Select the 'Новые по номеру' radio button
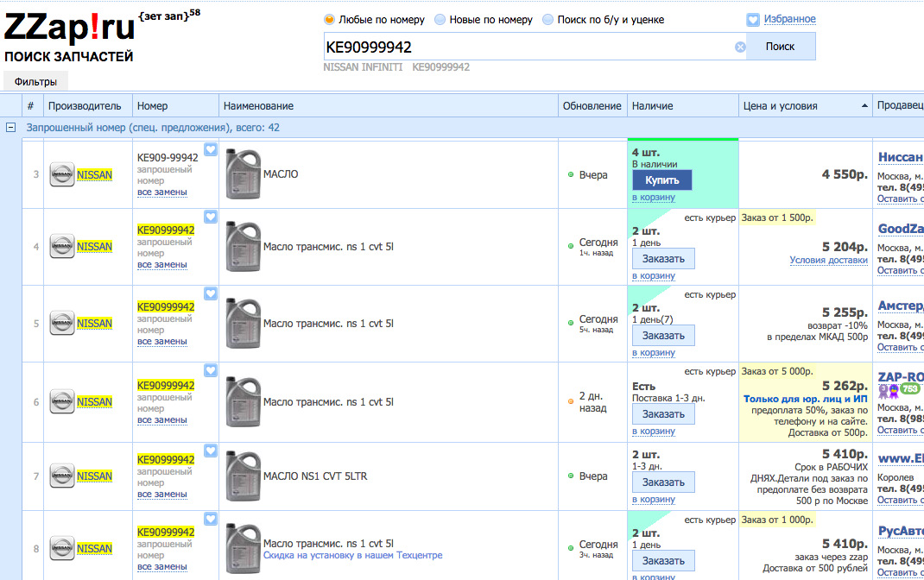This screenshot has height=580, width=924. click(440, 20)
